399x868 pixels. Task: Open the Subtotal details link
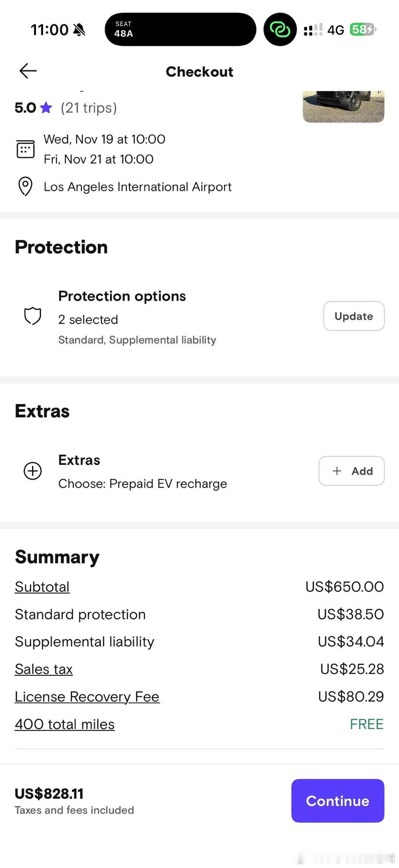click(42, 587)
